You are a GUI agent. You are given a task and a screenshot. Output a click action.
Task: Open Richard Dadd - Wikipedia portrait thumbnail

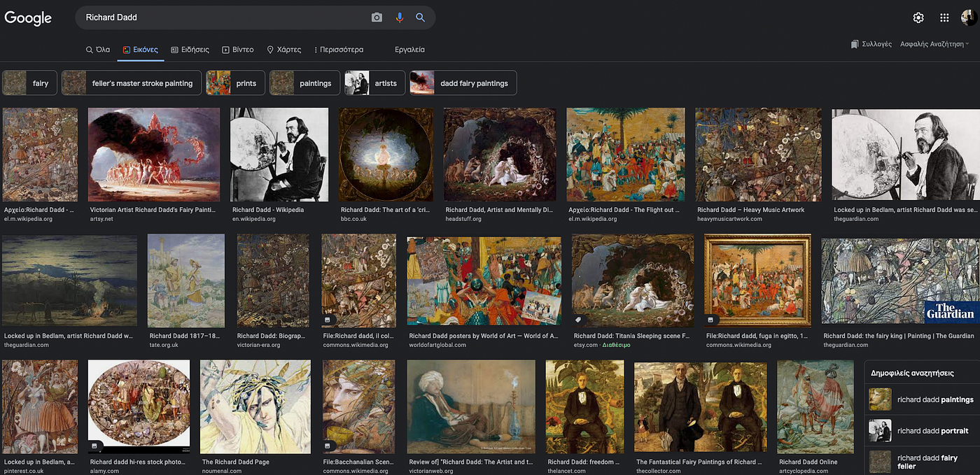[279, 154]
